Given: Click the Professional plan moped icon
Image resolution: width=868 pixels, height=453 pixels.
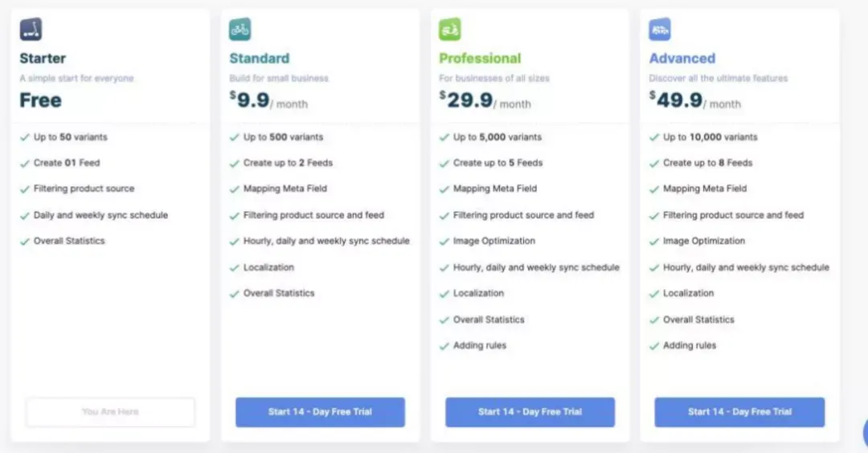Looking at the screenshot, I should point(449,29).
